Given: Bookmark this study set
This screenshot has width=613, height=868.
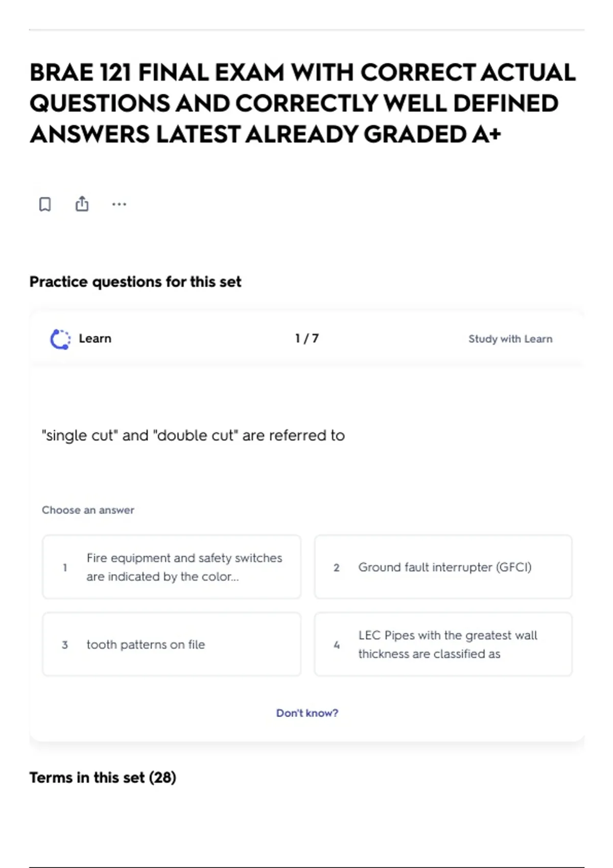Looking at the screenshot, I should 45,204.
